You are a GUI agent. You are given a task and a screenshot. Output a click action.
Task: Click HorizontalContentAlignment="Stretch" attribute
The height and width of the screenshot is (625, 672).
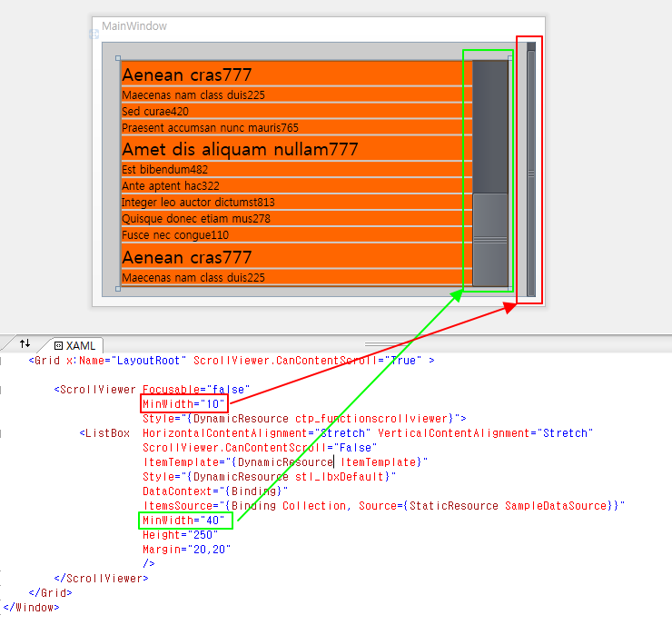(256, 433)
